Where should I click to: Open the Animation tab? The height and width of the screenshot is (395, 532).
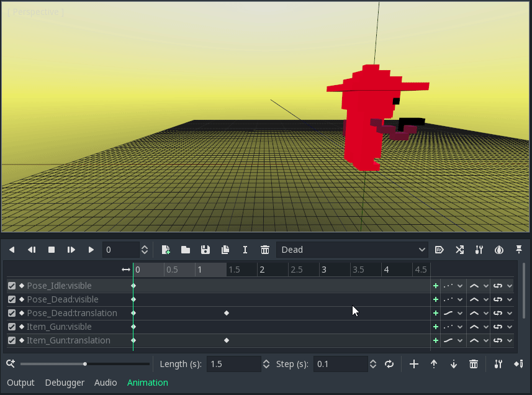(x=148, y=383)
